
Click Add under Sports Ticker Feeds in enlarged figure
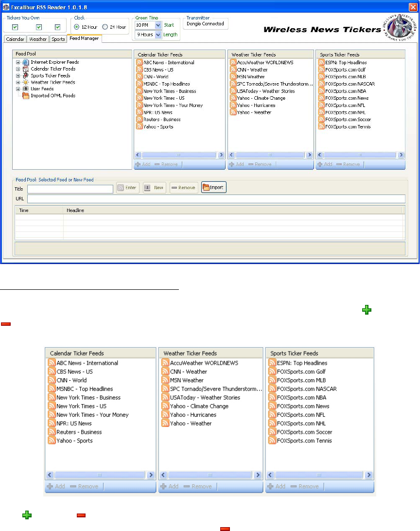click(276, 486)
